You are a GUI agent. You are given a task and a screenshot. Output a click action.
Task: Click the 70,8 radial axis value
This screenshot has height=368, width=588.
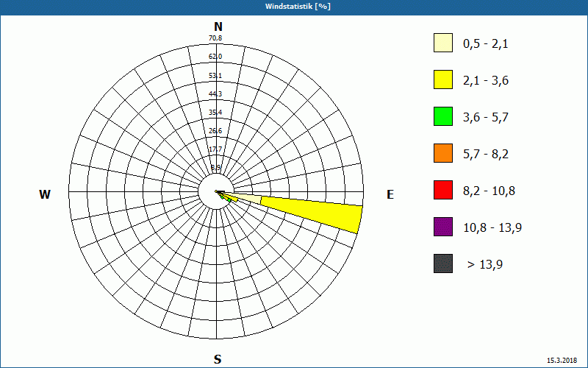[x=215, y=38]
